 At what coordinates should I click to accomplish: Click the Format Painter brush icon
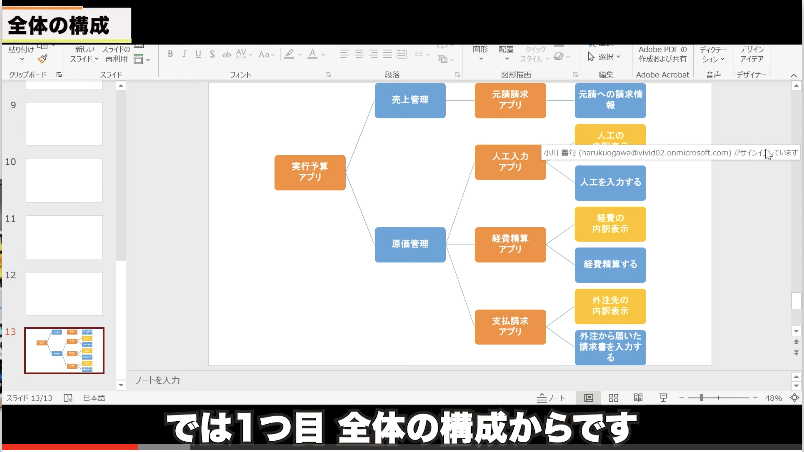pos(42,59)
